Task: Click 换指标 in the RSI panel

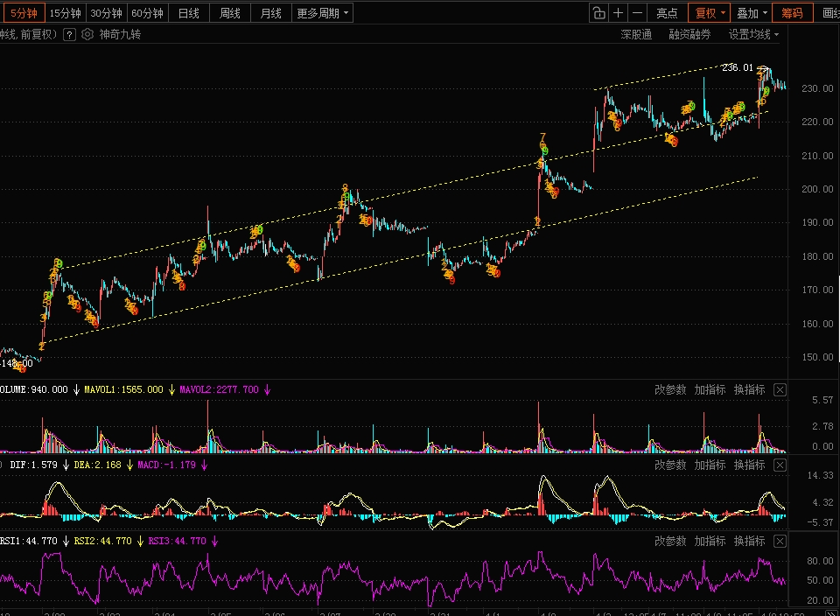Action: (x=750, y=541)
